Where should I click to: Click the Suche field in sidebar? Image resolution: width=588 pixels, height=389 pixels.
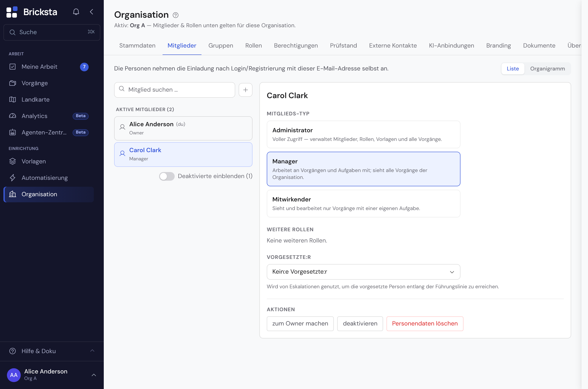(x=52, y=32)
